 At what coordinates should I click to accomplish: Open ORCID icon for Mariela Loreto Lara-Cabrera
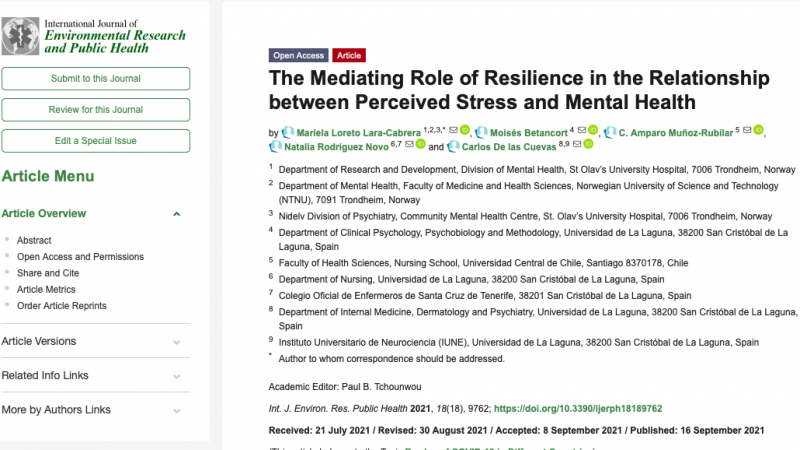click(x=465, y=131)
